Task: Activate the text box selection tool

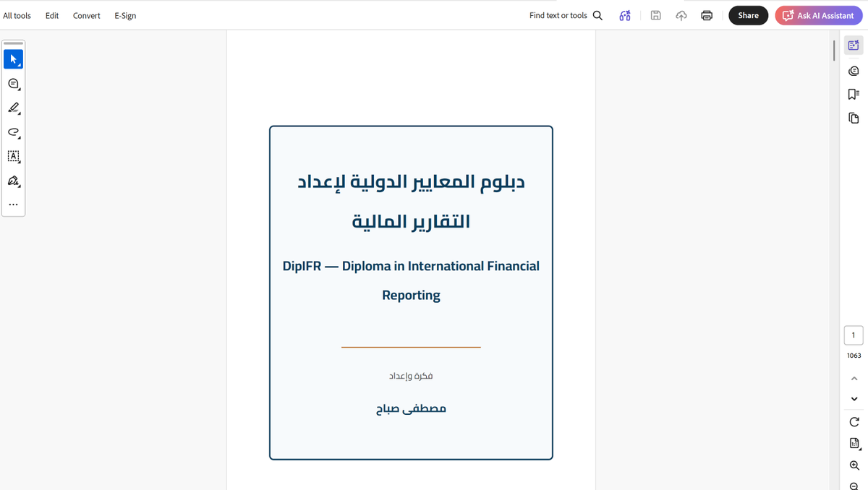Action: click(x=13, y=156)
